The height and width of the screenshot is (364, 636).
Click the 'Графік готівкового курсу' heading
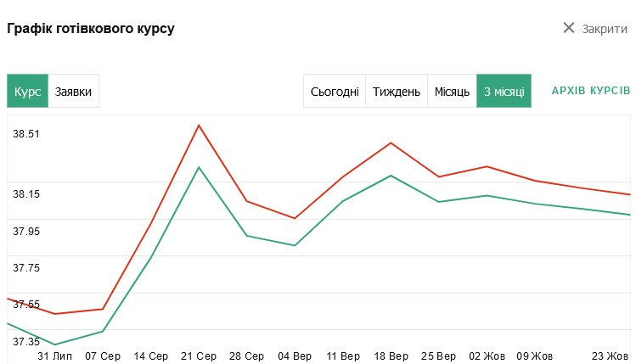[91, 29]
